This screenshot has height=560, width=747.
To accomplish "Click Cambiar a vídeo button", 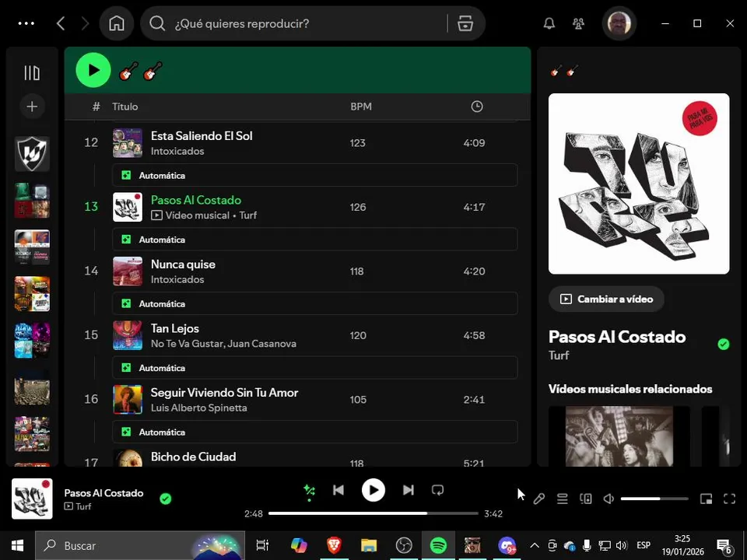I will click(606, 299).
